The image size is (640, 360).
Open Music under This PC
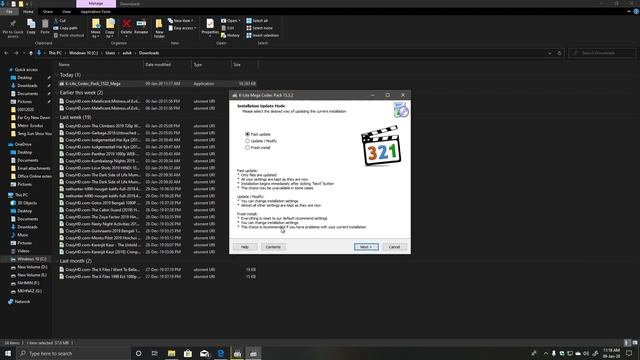pos(22,235)
